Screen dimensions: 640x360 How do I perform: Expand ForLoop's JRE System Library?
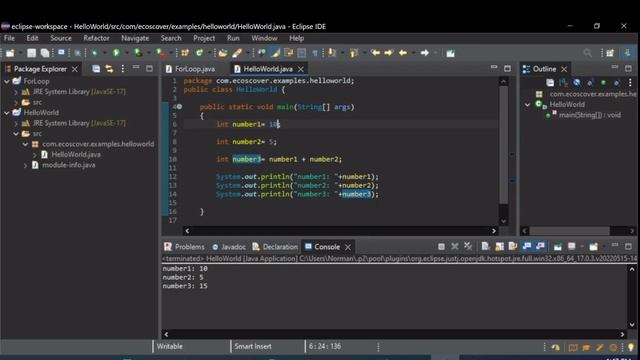click(16, 92)
